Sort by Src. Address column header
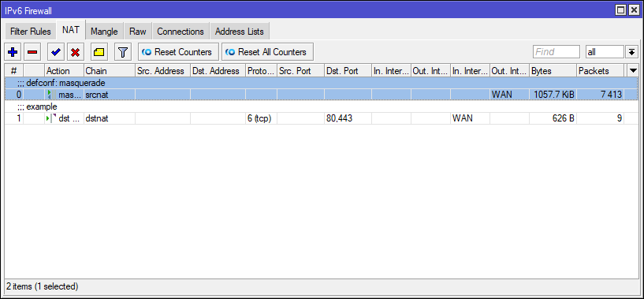Screen dimensions: 644x299 point(162,71)
